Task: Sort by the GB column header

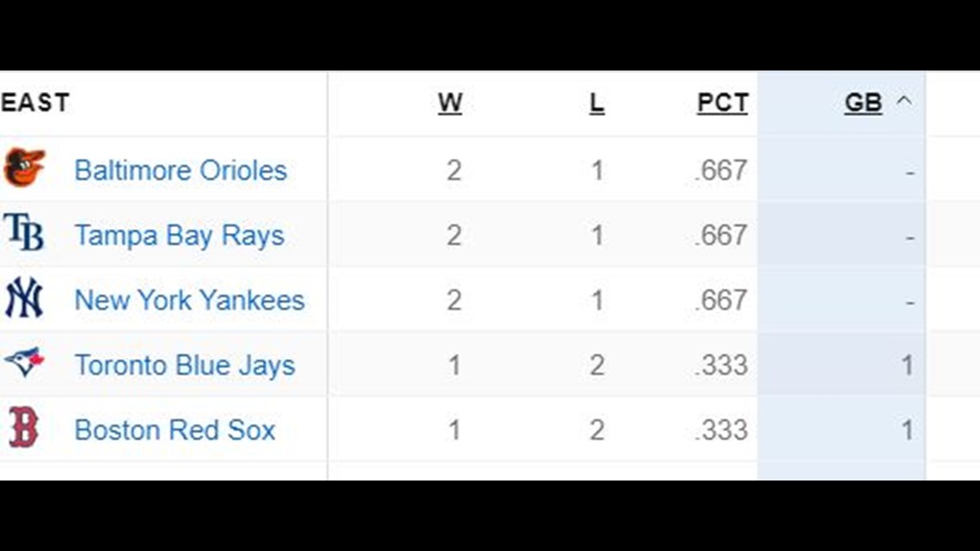Action: click(863, 103)
